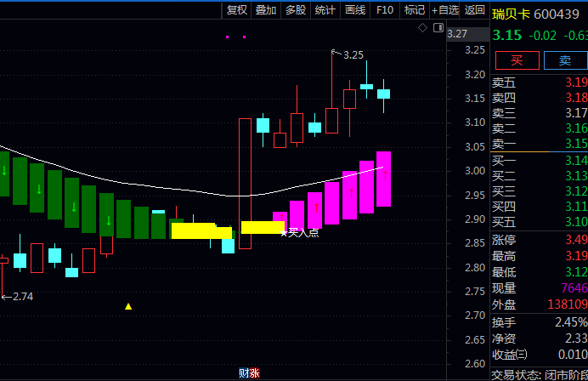The height and width of the screenshot is (381, 588).
Task: Click the left magenta dot marker
Action: point(227,37)
